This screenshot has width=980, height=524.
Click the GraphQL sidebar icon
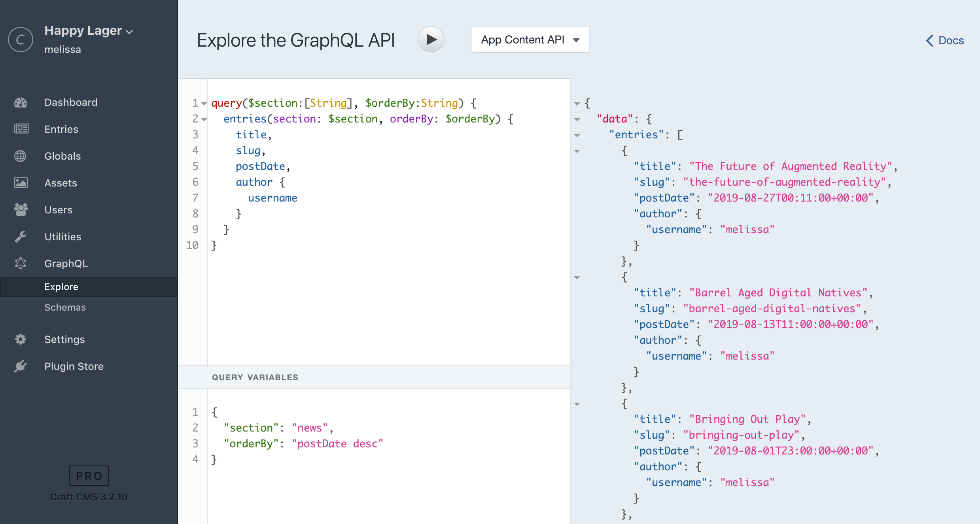tap(21, 263)
